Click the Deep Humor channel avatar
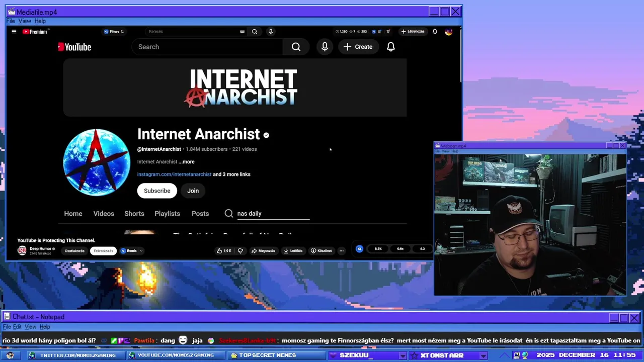Image resolution: width=644 pixels, height=362 pixels. [x=22, y=250]
